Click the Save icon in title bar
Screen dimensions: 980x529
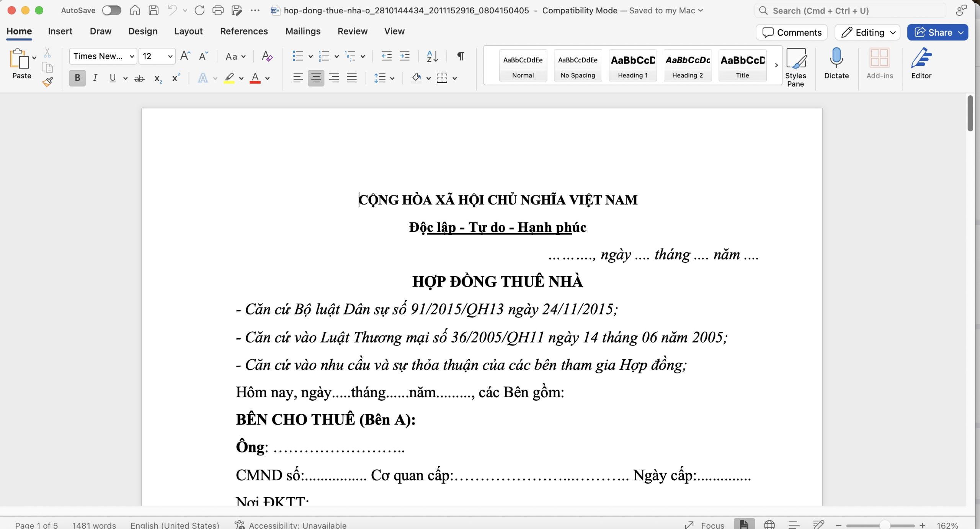point(154,10)
